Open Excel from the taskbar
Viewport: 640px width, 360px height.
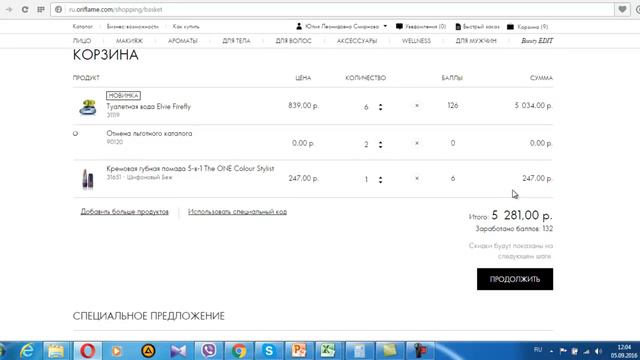(329, 351)
